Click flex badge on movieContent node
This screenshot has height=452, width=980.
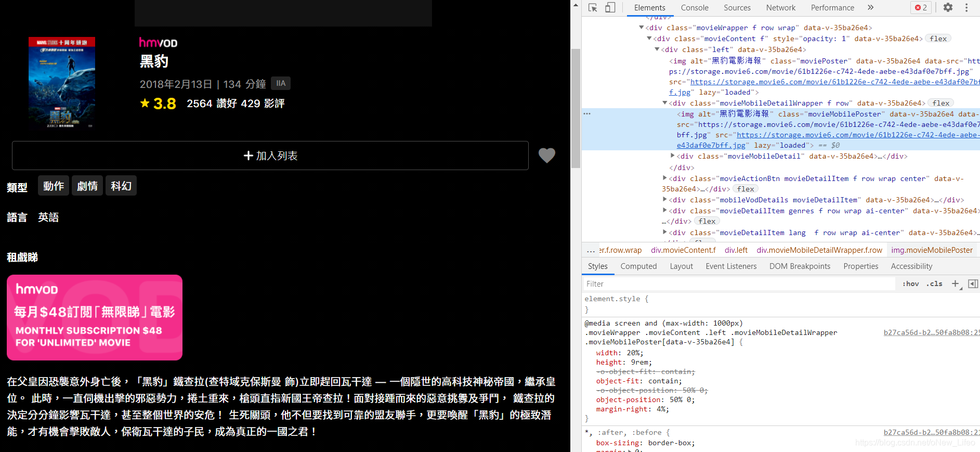[938, 38]
